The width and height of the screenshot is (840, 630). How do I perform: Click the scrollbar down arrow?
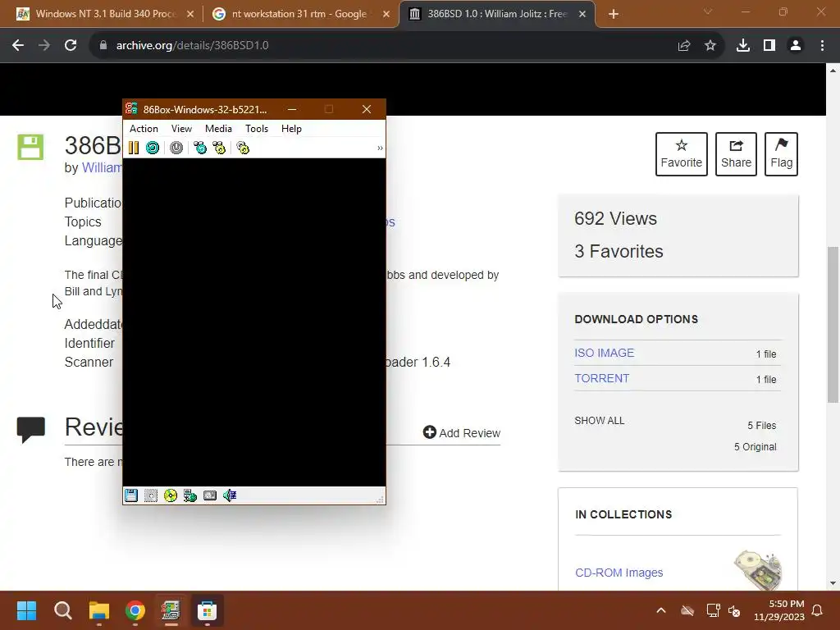point(833,583)
